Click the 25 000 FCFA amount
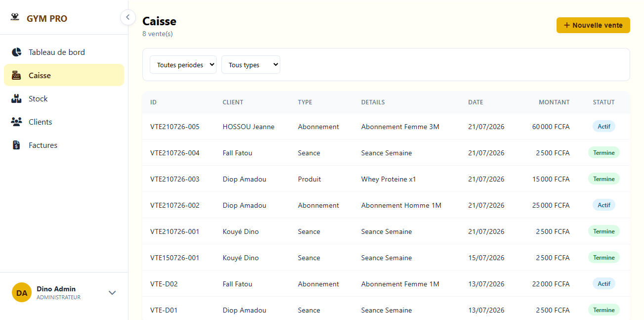 click(x=551, y=205)
